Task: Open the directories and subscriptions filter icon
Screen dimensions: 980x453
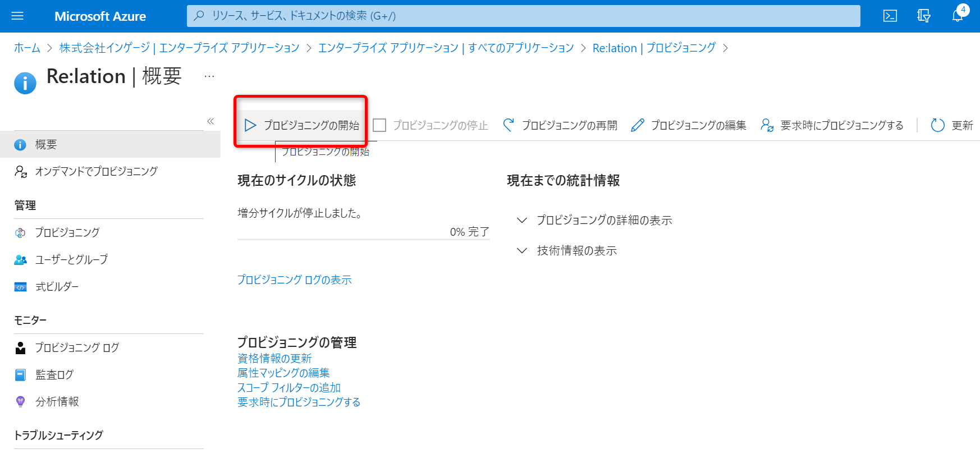Action: coord(924,16)
